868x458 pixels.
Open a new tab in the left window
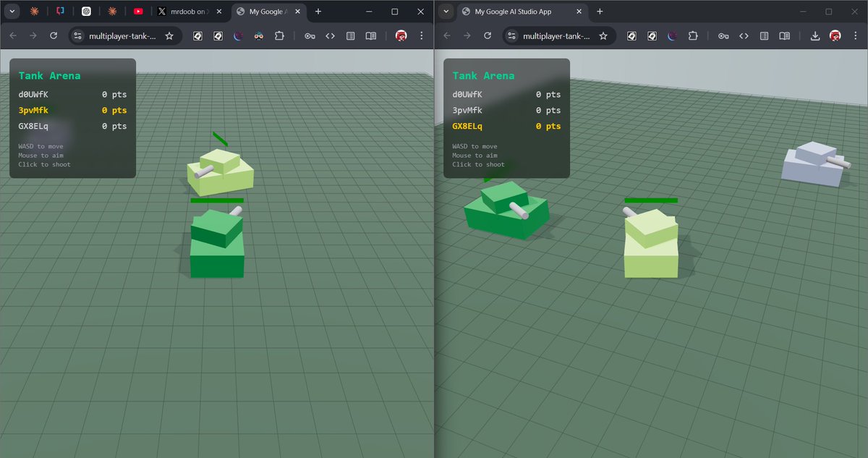[x=318, y=12]
